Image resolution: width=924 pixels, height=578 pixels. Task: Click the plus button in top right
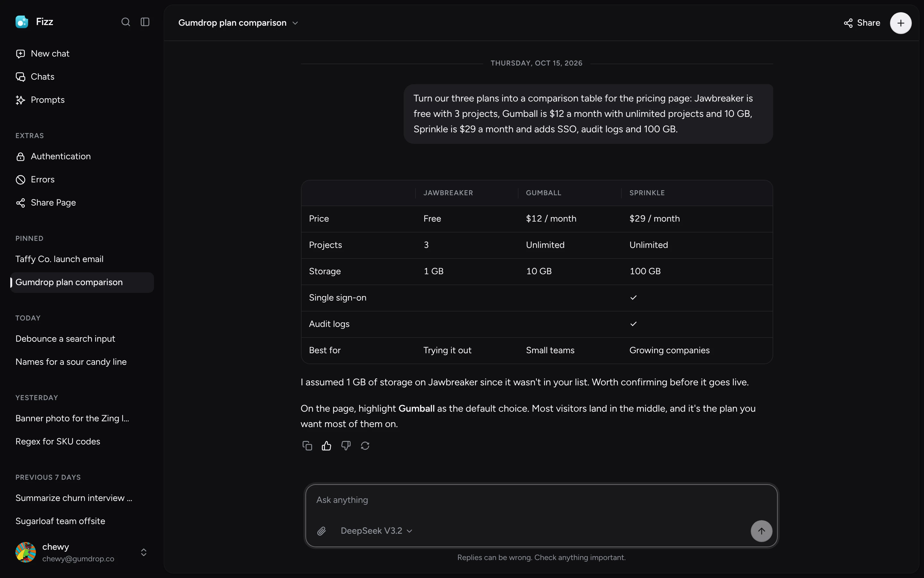coord(901,23)
